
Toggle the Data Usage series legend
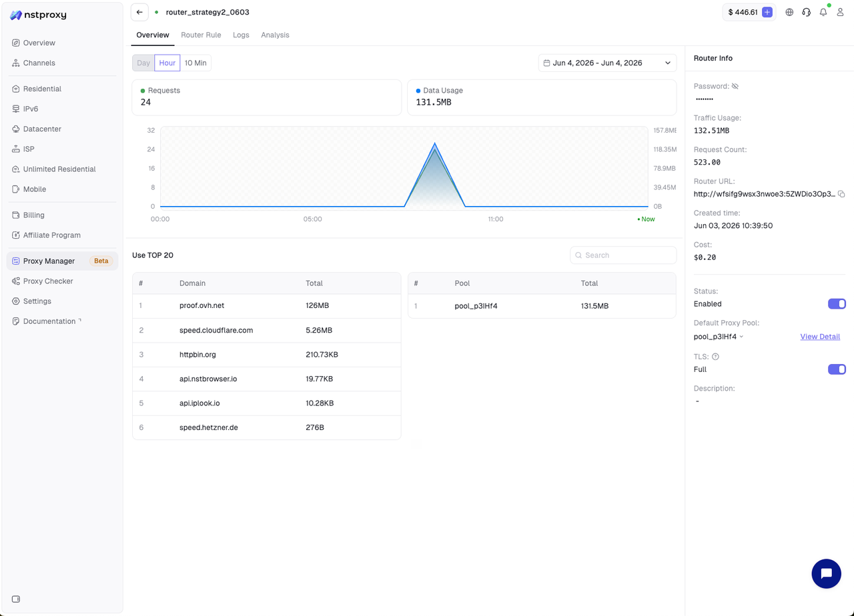(439, 91)
